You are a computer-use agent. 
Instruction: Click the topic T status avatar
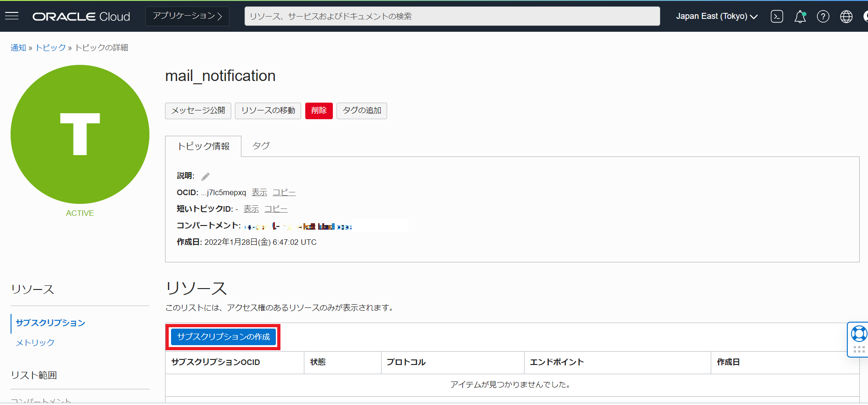[80, 134]
